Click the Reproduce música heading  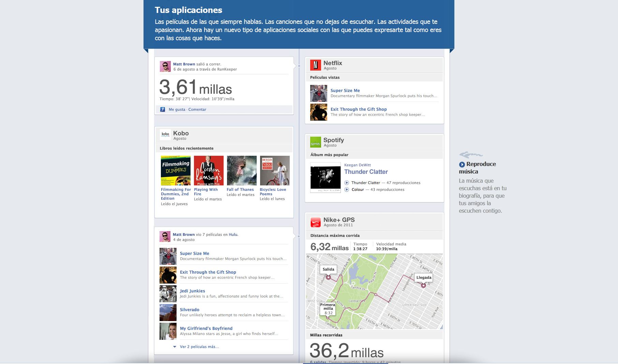pos(478,168)
